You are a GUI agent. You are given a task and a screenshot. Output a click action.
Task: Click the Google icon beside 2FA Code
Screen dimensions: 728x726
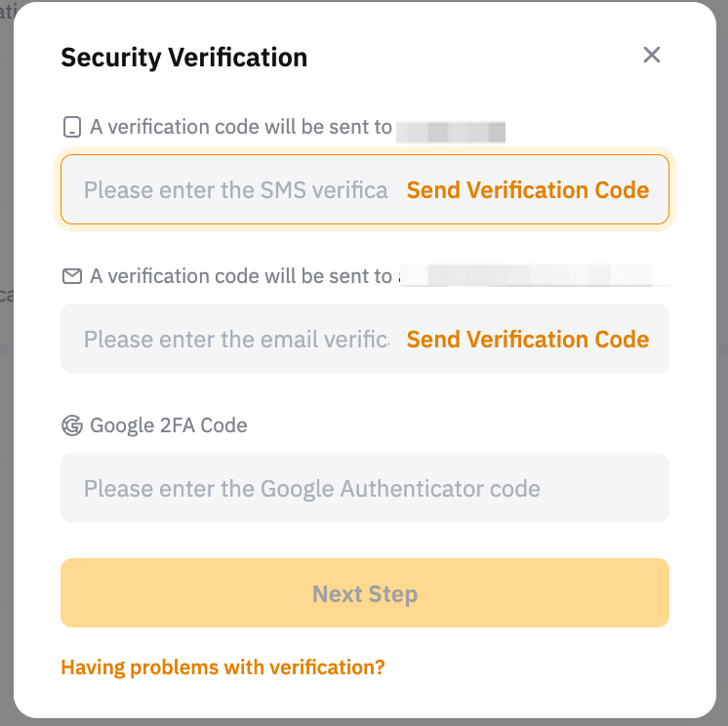click(71, 425)
